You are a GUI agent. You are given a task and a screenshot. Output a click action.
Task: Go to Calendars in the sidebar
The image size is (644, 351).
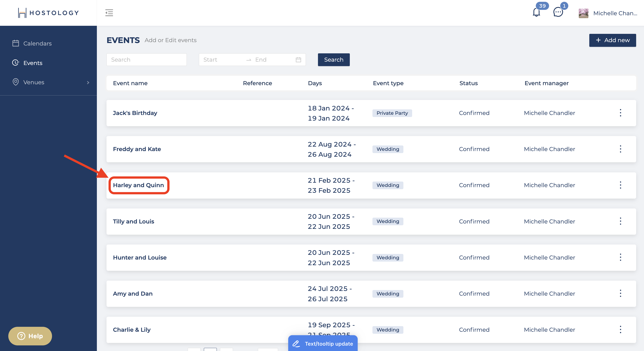pyautogui.click(x=37, y=43)
